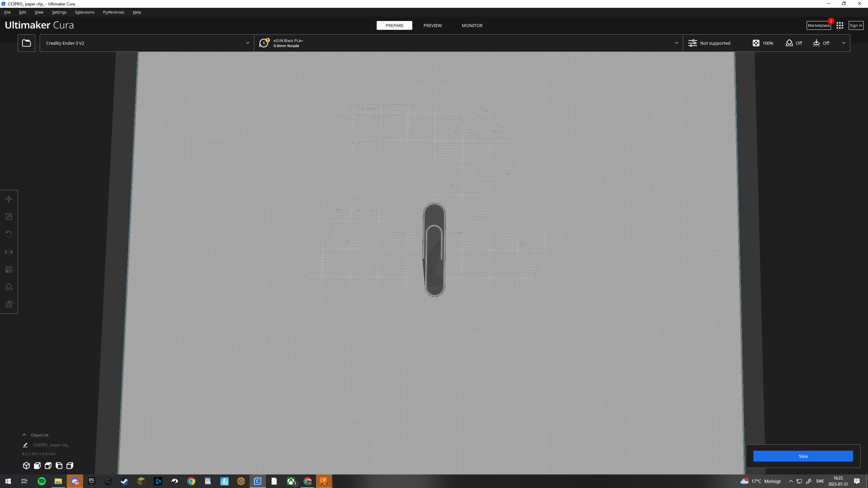This screenshot has width=868, height=488.
Task: Open the Ultimaker apps grid icon
Action: pos(840,25)
